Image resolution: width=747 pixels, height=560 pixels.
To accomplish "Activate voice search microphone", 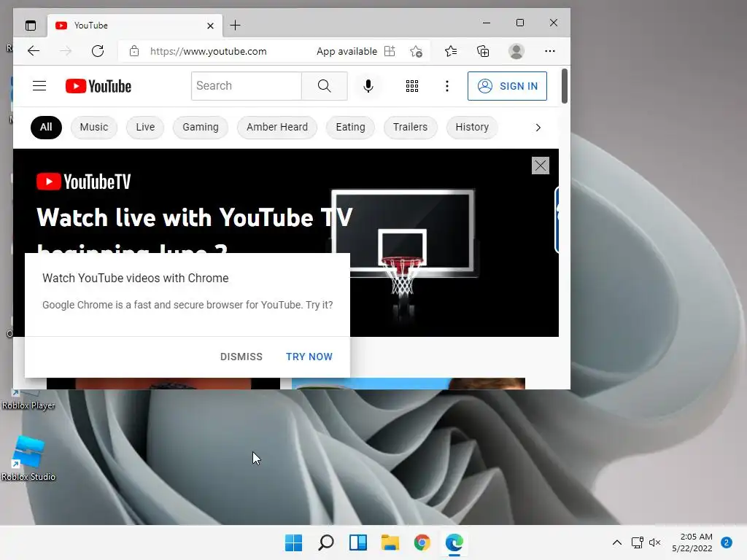I will pyautogui.click(x=368, y=86).
